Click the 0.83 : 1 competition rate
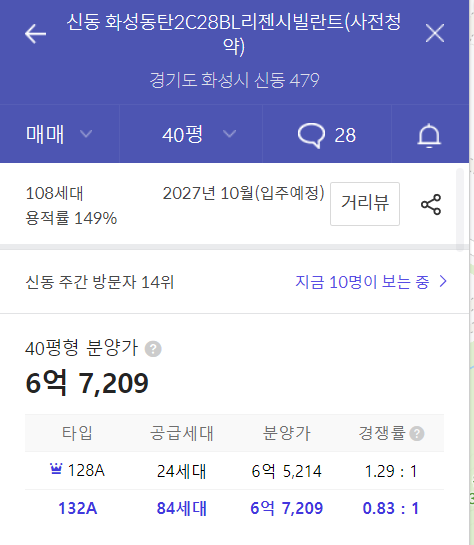This screenshot has height=545, width=474. pos(391,508)
